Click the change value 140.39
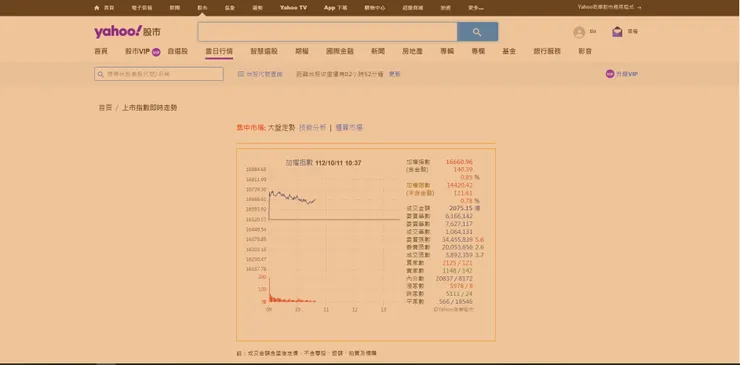The height and width of the screenshot is (365, 740). click(x=462, y=170)
